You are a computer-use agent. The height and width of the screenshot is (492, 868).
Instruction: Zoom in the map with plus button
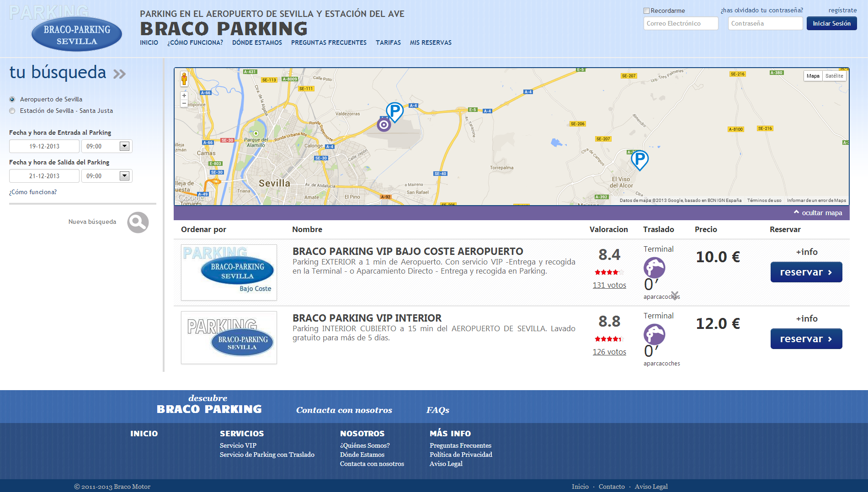coord(184,95)
